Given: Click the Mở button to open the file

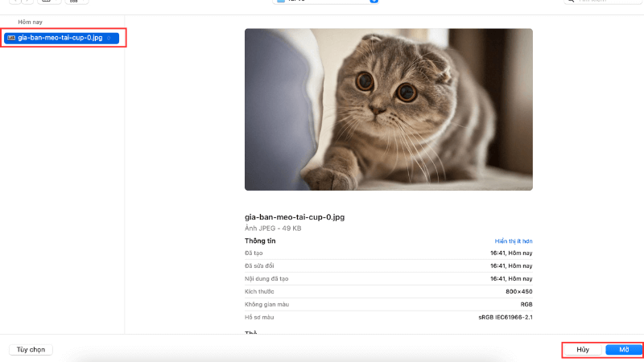Looking at the screenshot, I should (624, 350).
